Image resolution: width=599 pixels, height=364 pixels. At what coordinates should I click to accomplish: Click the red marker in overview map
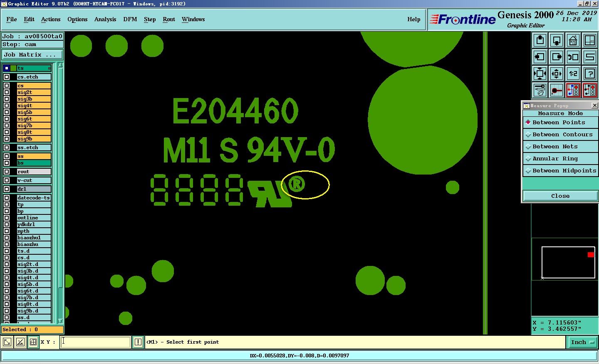[x=591, y=255]
